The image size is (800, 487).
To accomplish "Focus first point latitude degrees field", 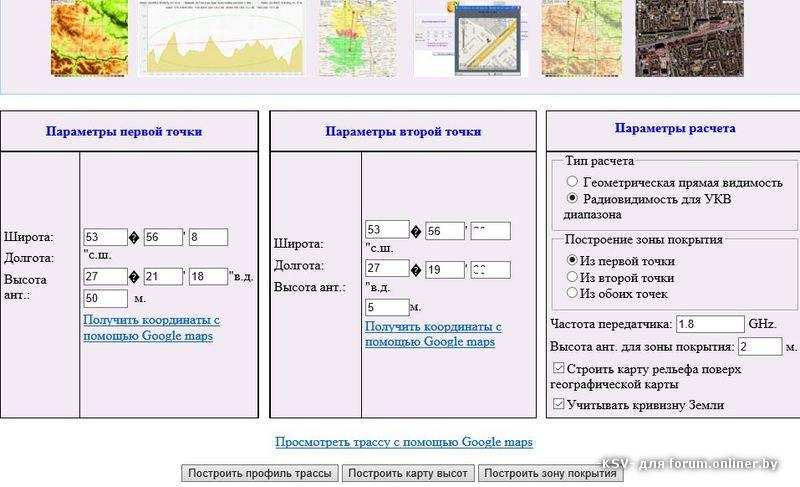I will click(x=106, y=237).
